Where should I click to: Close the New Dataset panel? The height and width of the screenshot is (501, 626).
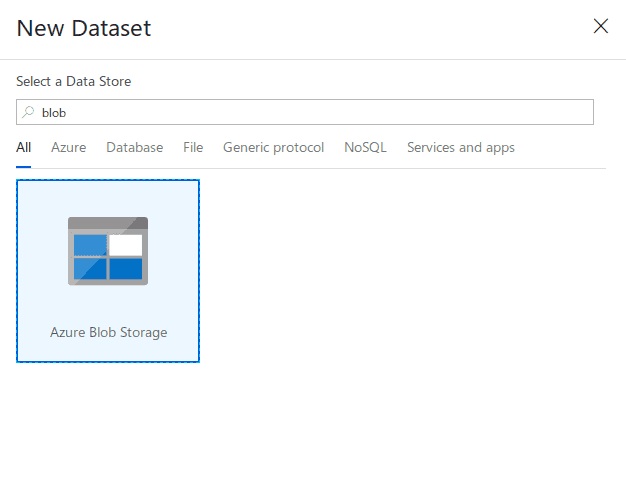point(600,26)
